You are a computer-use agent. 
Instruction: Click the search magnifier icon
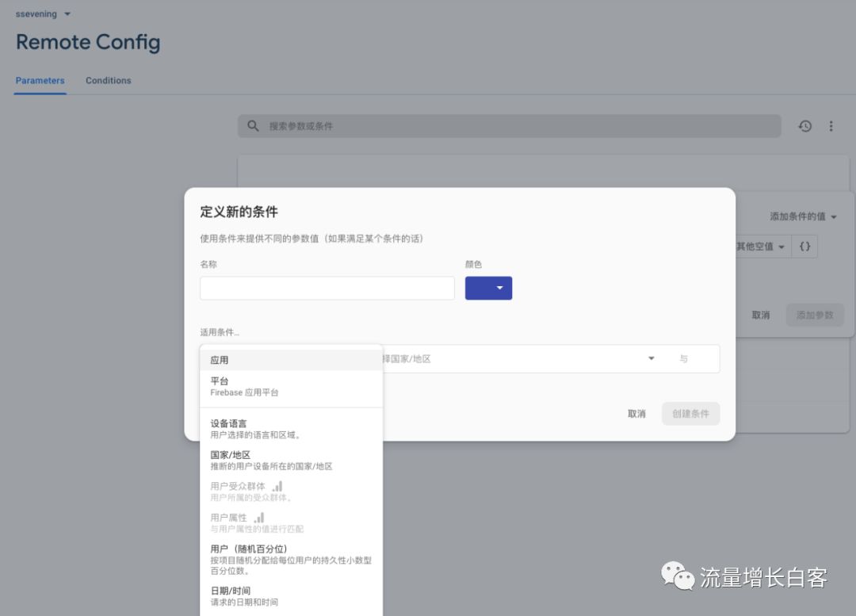click(x=253, y=126)
